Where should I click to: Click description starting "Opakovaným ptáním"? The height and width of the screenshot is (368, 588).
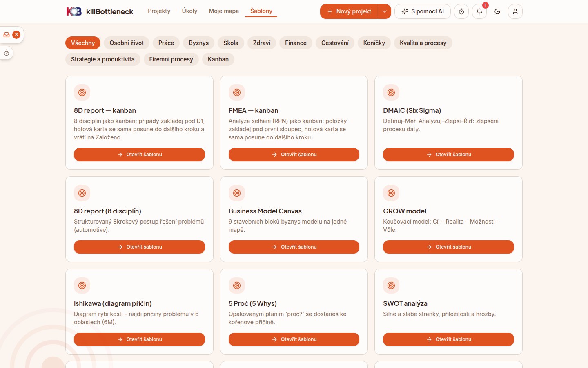point(287,318)
